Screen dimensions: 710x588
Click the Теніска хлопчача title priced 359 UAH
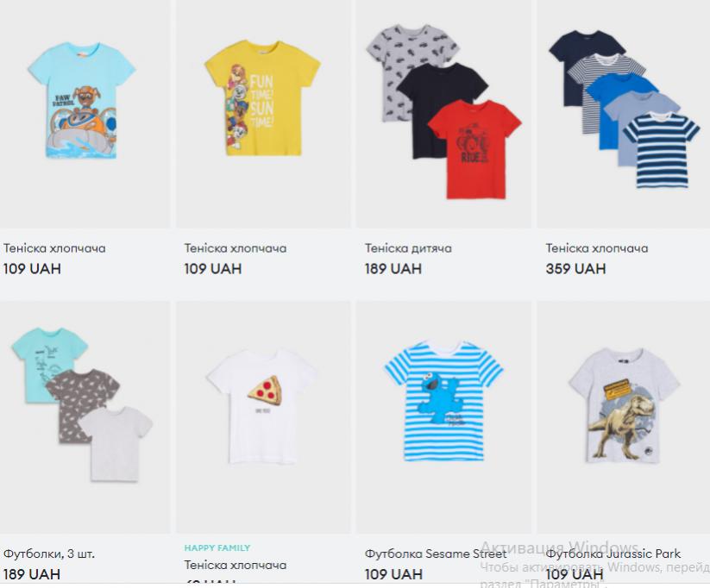(x=597, y=248)
